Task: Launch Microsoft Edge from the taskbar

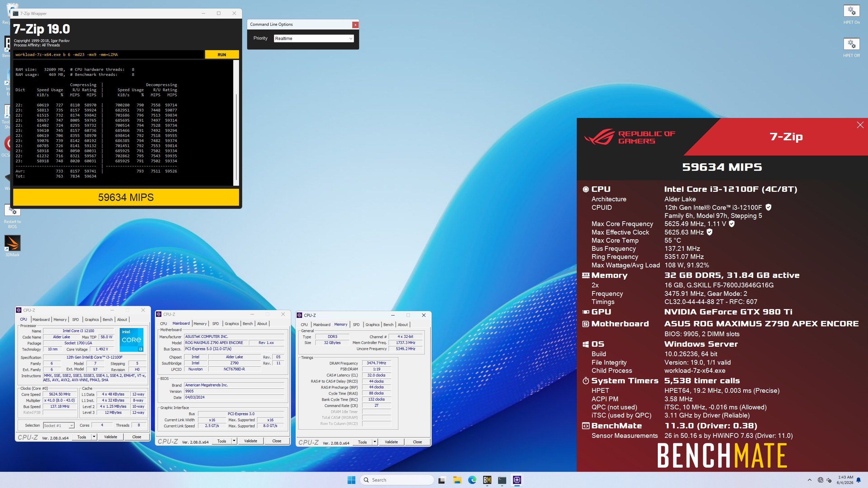Action: click(472, 480)
